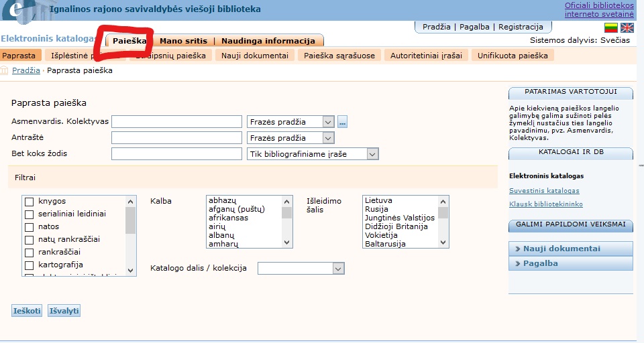Expand the Tik bibliografiniame įraše dropdown
The height and width of the screenshot is (343, 644).
tap(313, 154)
